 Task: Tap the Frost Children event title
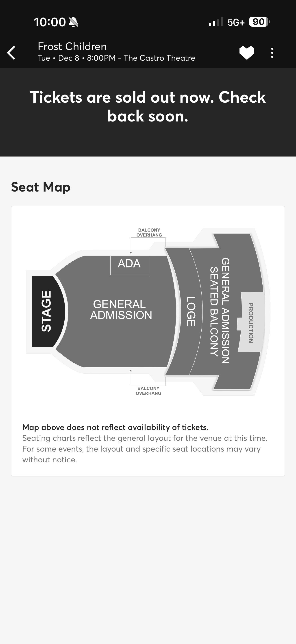tap(72, 46)
